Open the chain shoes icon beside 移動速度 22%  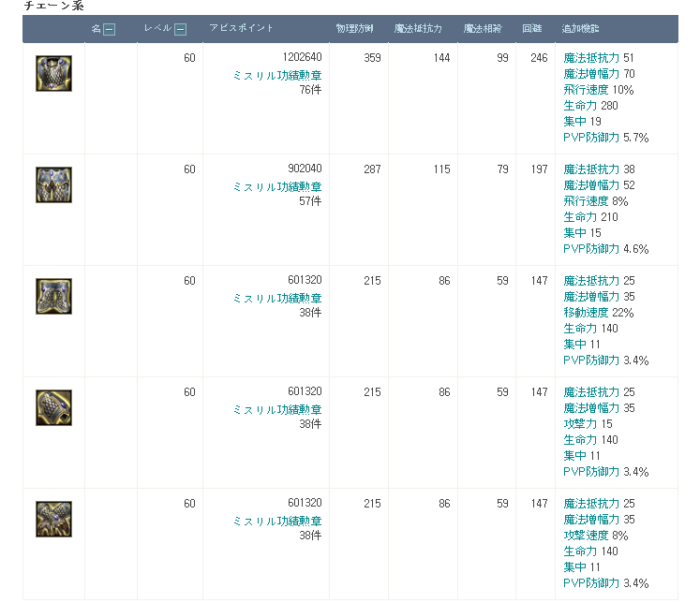(53, 297)
